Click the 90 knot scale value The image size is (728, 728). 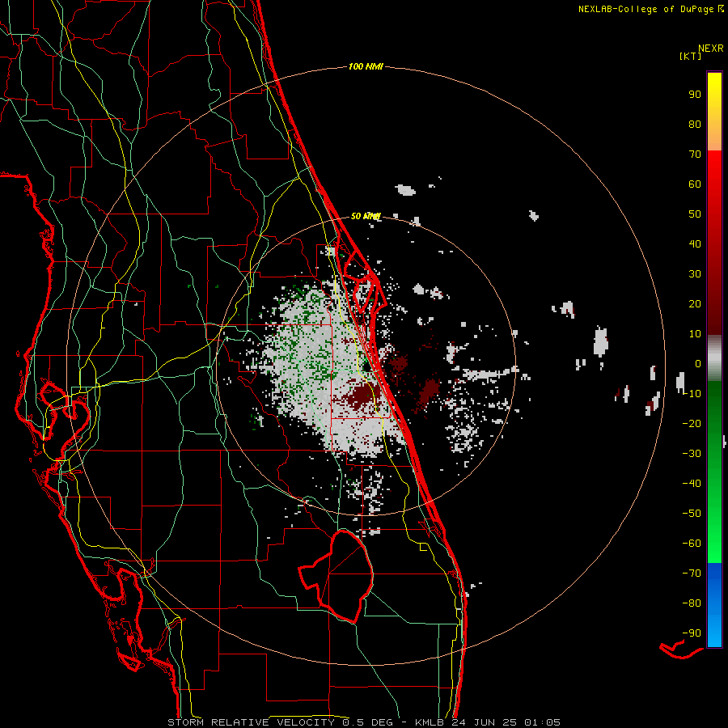695,95
